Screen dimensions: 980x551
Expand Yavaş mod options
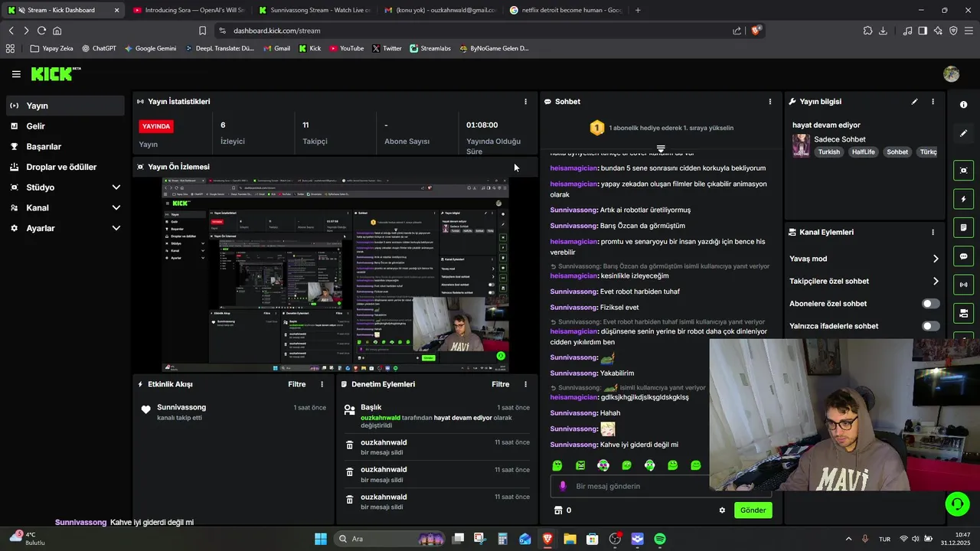(936, 259)
